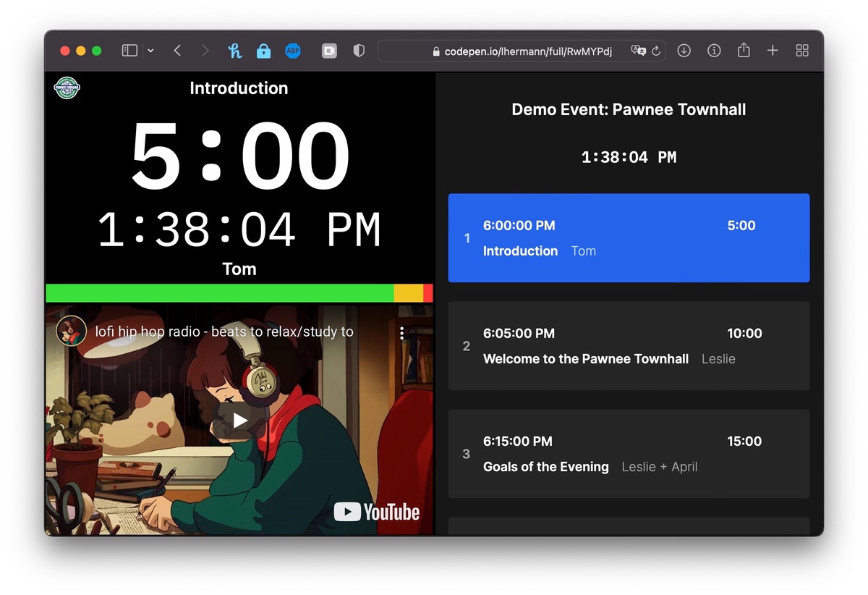Open the Adblock Plus extension
868x595 pixels.
[292, 51]
